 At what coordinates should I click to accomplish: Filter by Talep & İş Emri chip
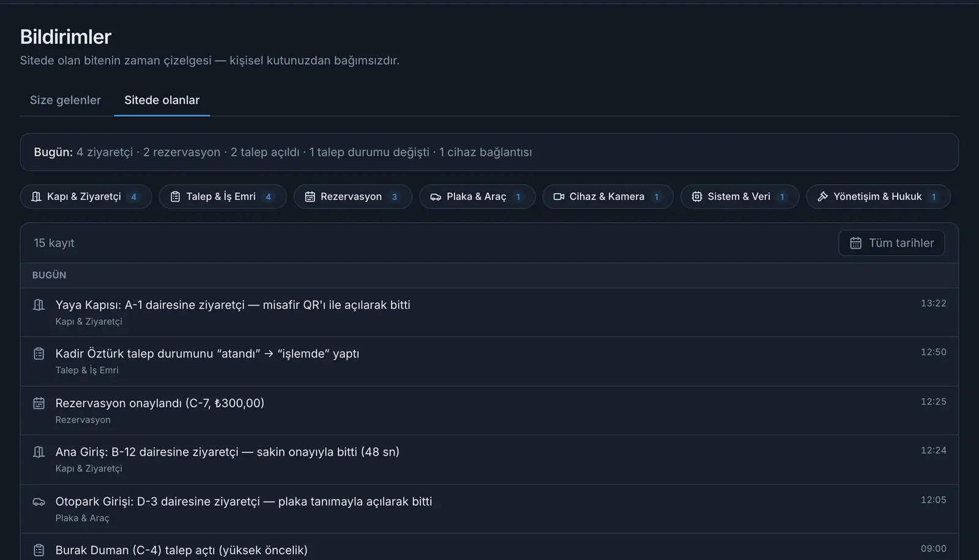click(x=223, y=197)
